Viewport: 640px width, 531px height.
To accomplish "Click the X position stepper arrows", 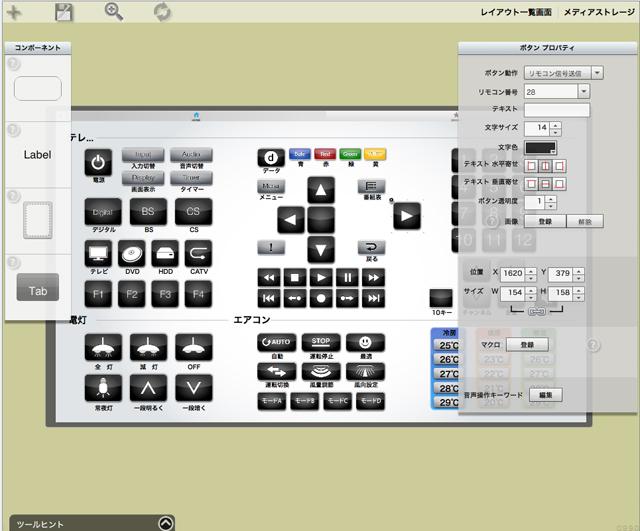I will pyautogui.click(x=530, y=274).
